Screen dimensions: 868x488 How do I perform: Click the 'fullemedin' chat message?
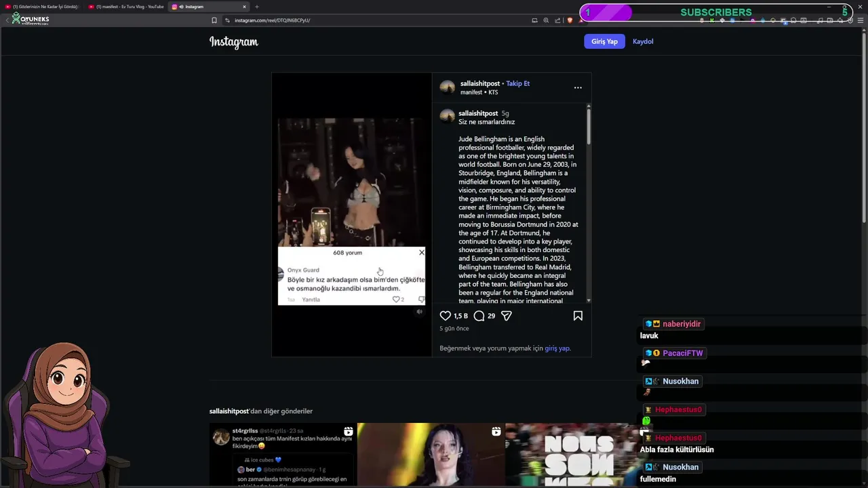coord(658,479)
